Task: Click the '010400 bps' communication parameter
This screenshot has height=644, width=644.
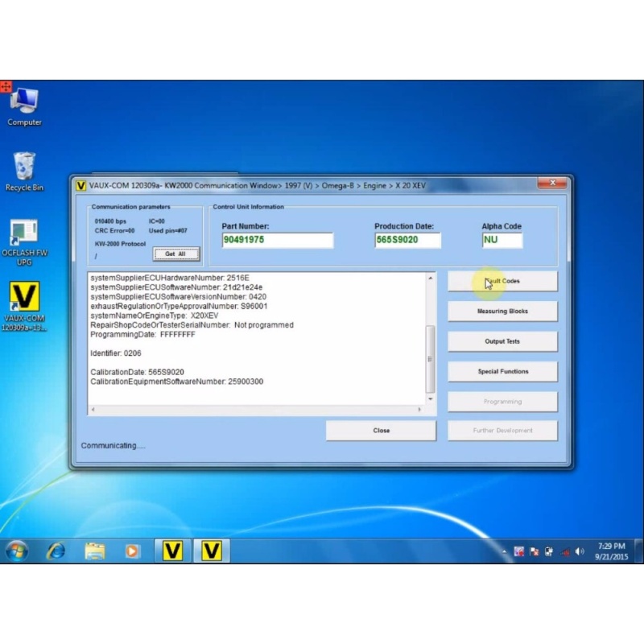Action: (x=110, y=221)
